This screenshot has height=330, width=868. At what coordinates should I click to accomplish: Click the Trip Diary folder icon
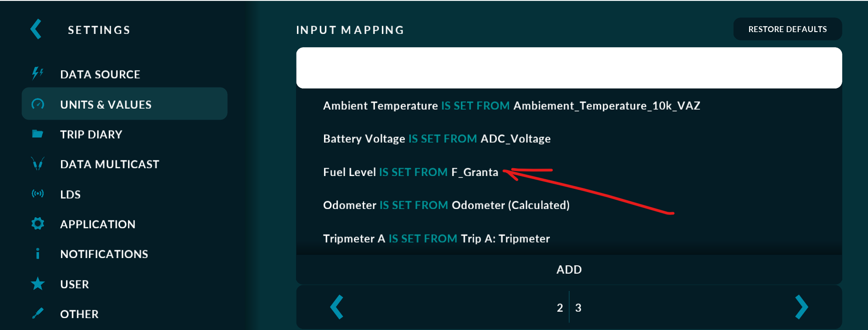[38, 134]
